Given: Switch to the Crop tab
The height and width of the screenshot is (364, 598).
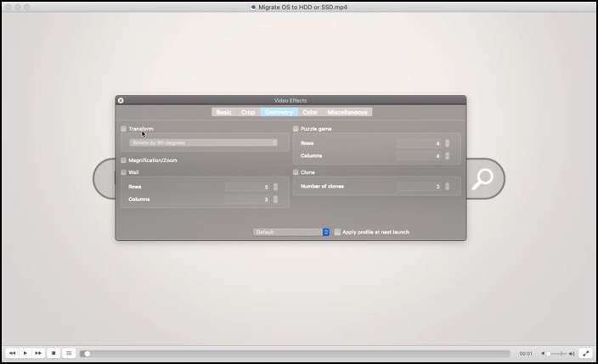Looking at the screenshot, I should (248, 112).
